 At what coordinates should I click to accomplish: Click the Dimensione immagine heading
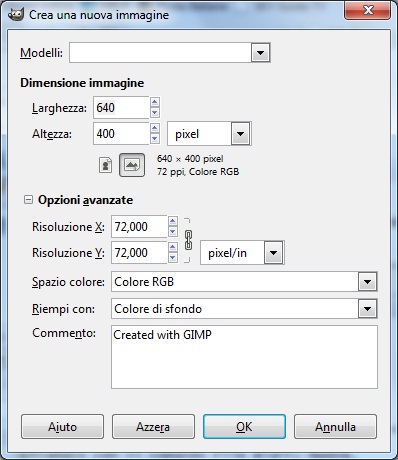coord(82,83)
